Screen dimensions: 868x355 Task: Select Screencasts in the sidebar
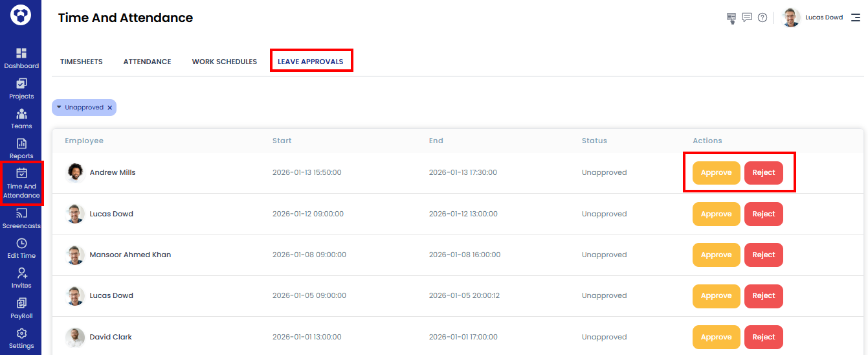point(21,214)
